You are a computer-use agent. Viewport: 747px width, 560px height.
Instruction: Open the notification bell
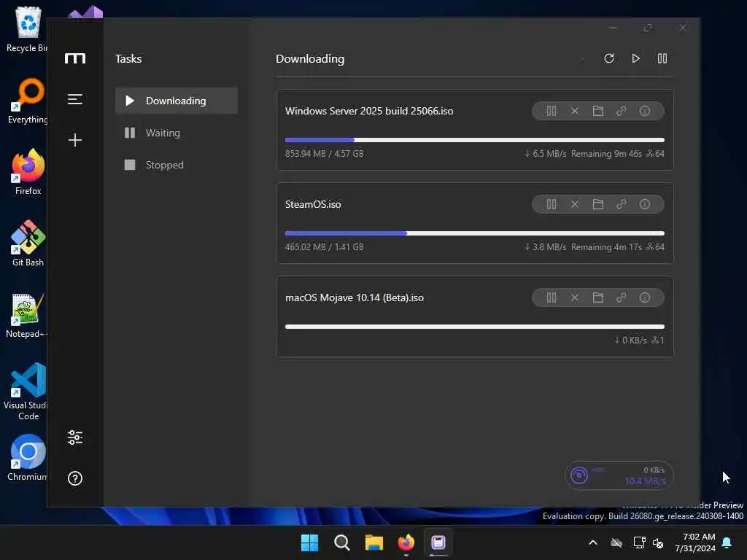pyautogui.click(x=727, y=542)
